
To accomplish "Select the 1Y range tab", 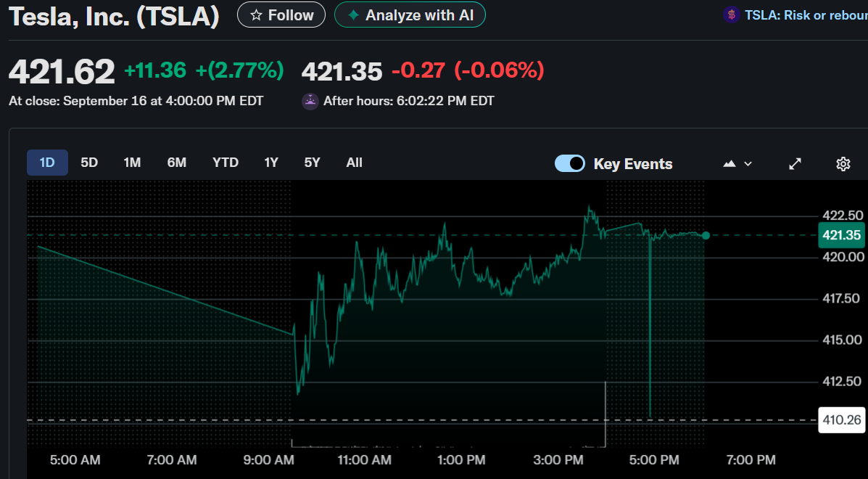I will pyautogui.click(x=270, y=163).
